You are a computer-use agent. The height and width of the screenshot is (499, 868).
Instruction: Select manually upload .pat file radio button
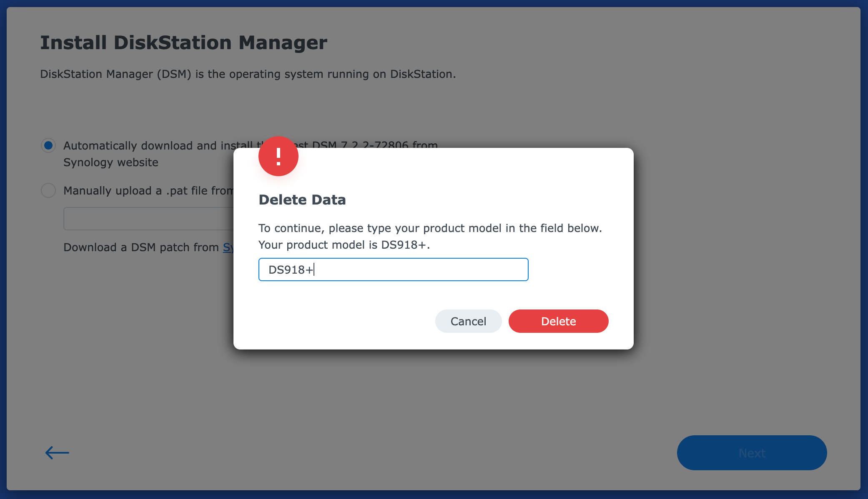click(x=48, y=190)
